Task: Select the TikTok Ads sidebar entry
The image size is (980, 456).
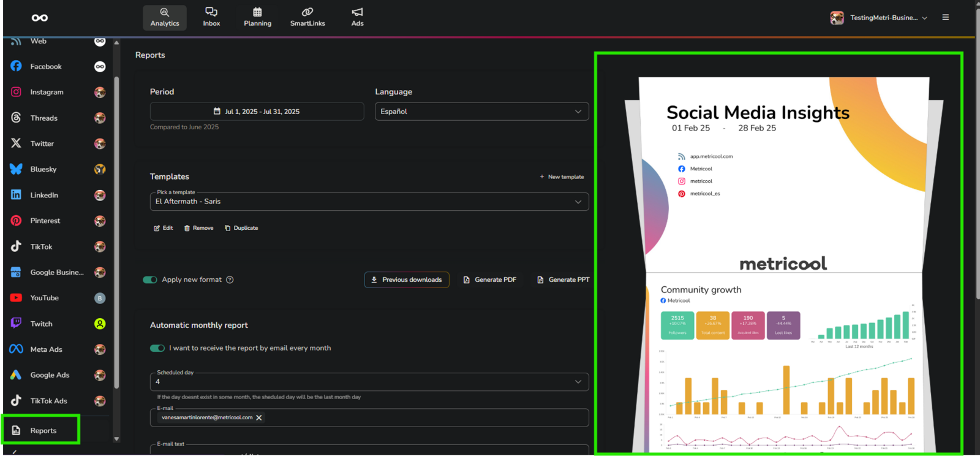Action: coord(49,401)
